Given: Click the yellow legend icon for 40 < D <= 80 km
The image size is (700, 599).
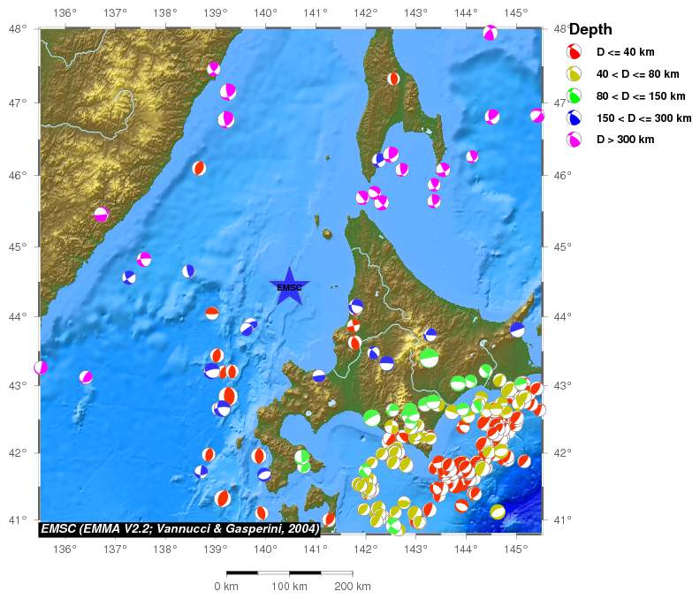Looking at the screenshot, I should [x=574, y=74].
